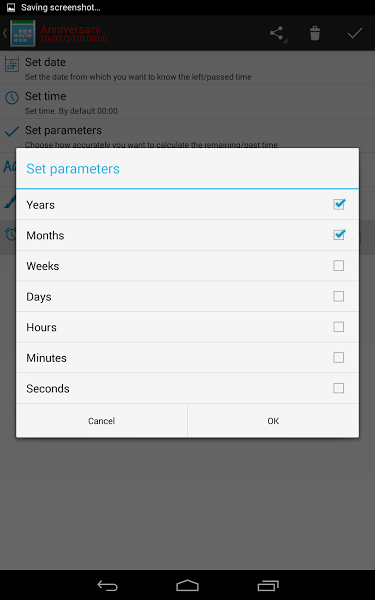Uncheck the Months checkbox
The image size is (375, 600).
click(339, 235)
